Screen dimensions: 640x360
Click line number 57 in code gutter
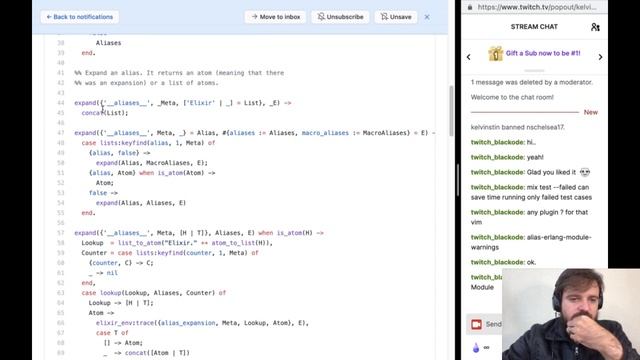click(x=61, y=233)
